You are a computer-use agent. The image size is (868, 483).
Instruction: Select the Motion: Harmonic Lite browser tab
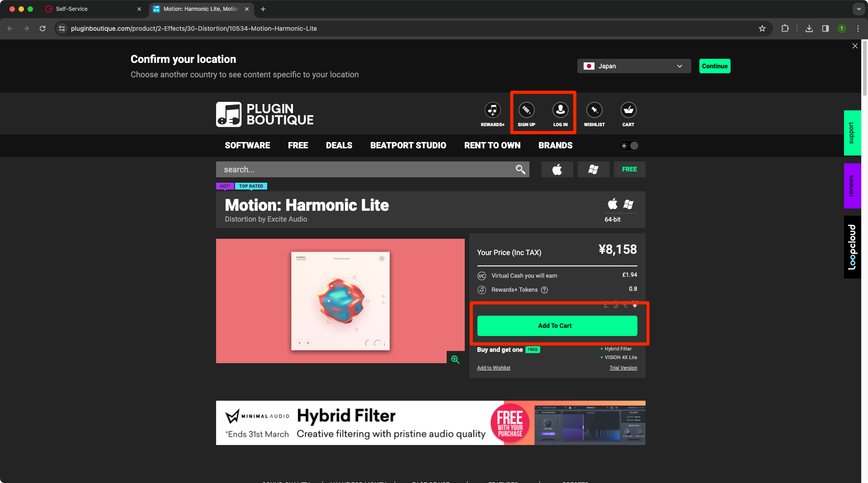201,9
